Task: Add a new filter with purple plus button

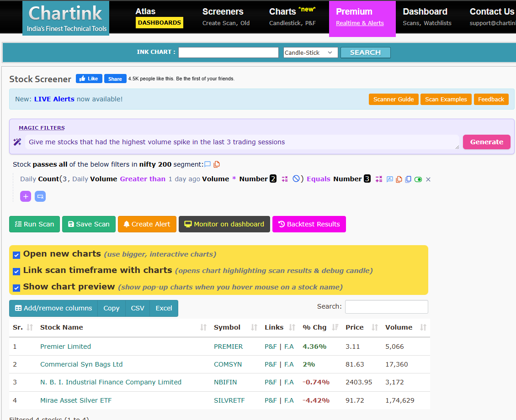Action: (26, 196)
